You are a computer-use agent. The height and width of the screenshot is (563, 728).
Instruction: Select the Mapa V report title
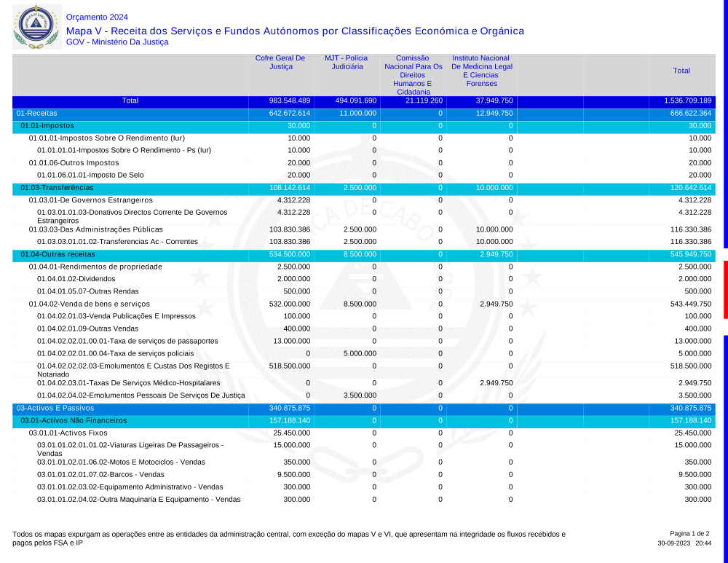(294, 31)
